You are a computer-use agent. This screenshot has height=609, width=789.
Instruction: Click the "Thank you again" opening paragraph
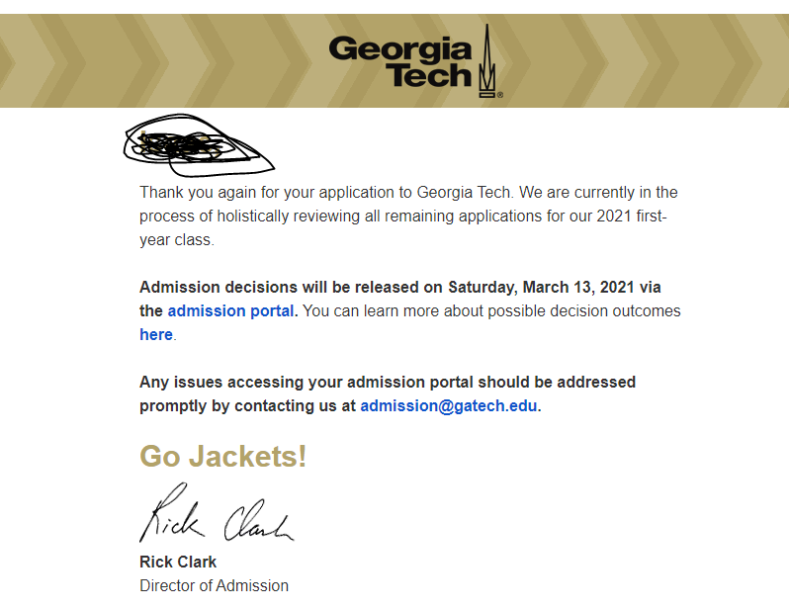coord(409,216)
